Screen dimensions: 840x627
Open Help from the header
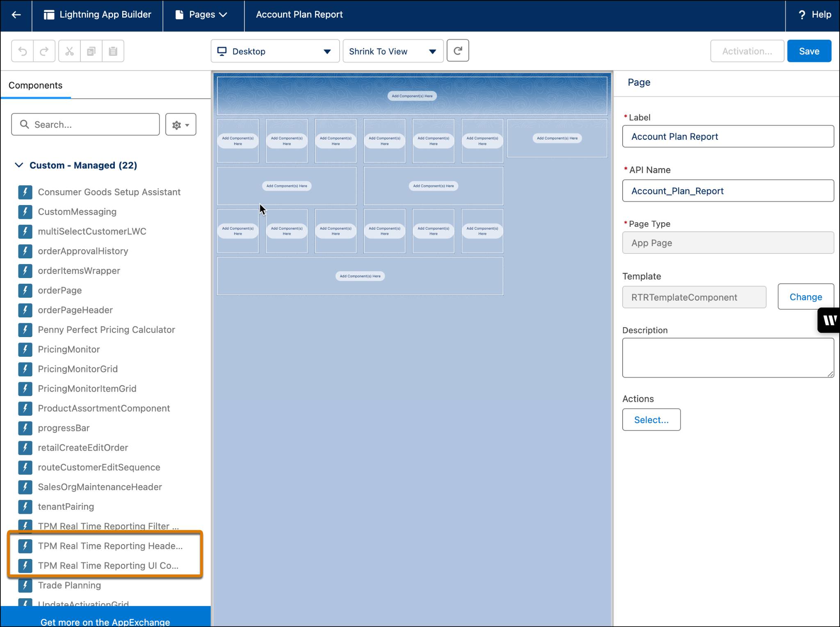click(815, 15)
